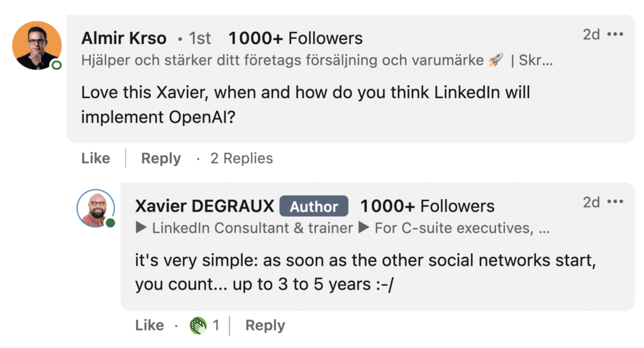The height and width of the screenshot is (348, 644).
Task: Click Xavier's green active status dot
Action: (110, 223)
